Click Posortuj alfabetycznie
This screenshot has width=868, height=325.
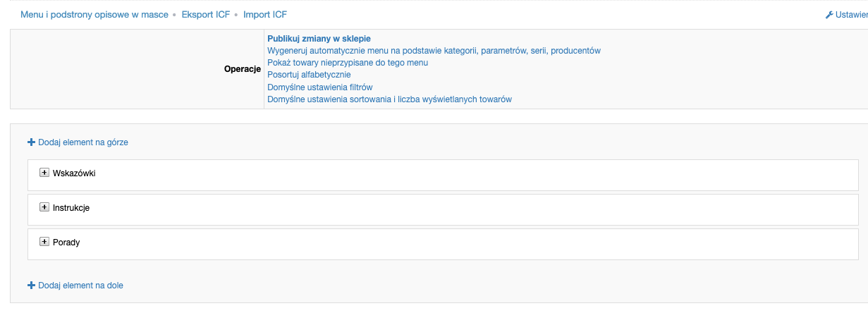click(309, 75)
